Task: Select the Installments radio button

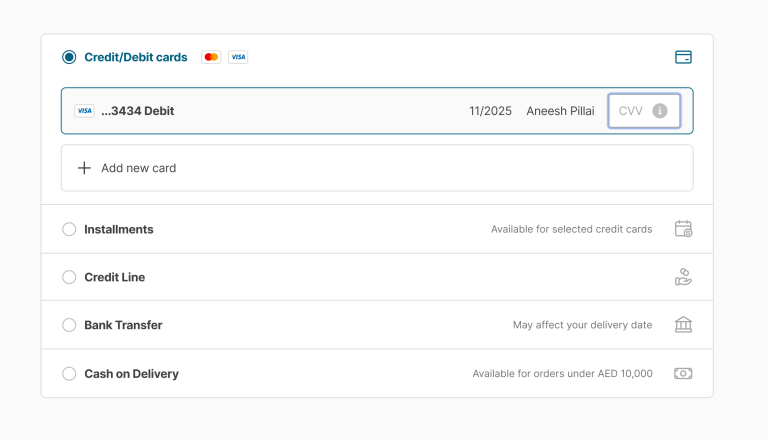Action: click(69, 229)
